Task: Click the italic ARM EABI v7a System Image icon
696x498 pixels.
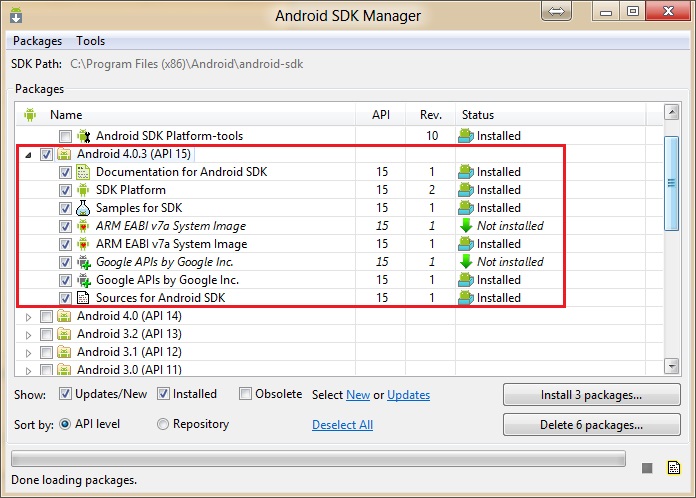Action: (83, 226)
